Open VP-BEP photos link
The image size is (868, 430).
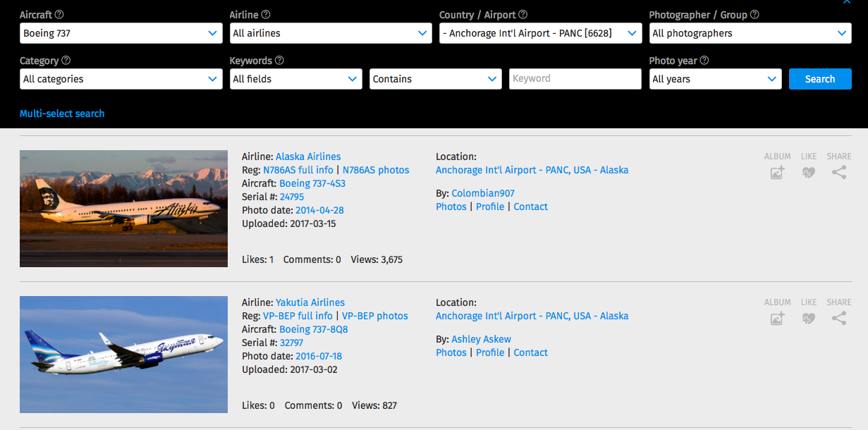click(375, 316)
